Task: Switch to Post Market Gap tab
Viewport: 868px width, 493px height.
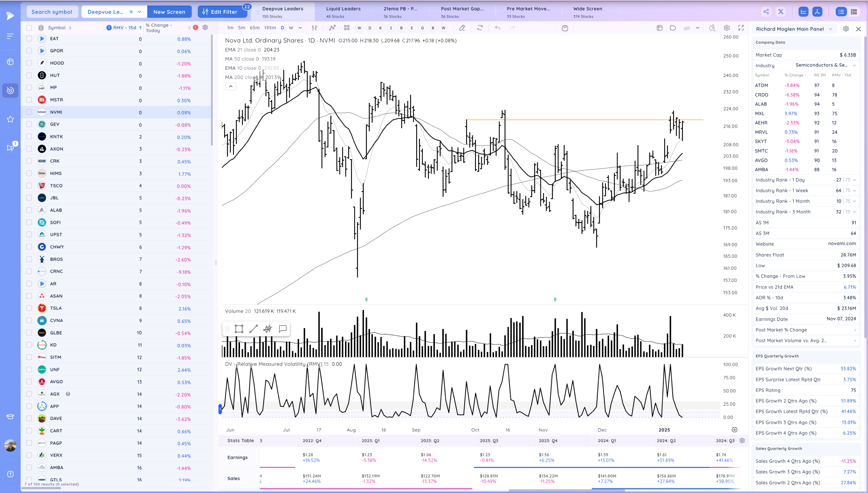Action: coord(462,12)
